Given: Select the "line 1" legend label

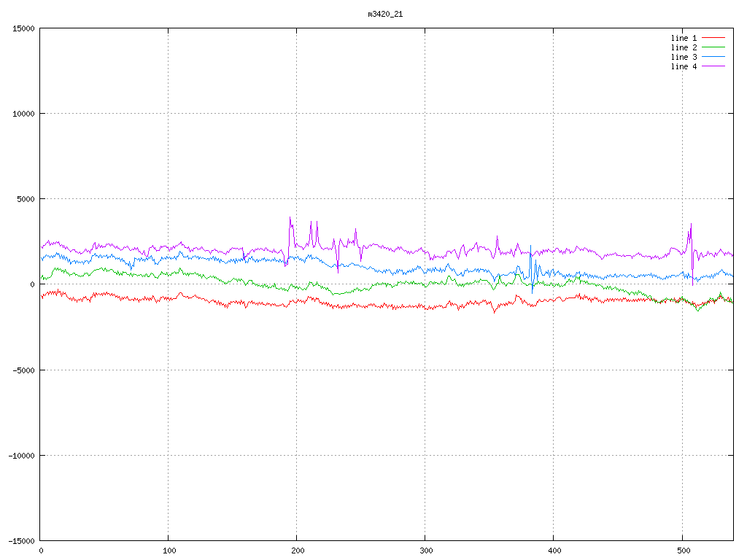Looking at the screenshot, I should (684, 38).
